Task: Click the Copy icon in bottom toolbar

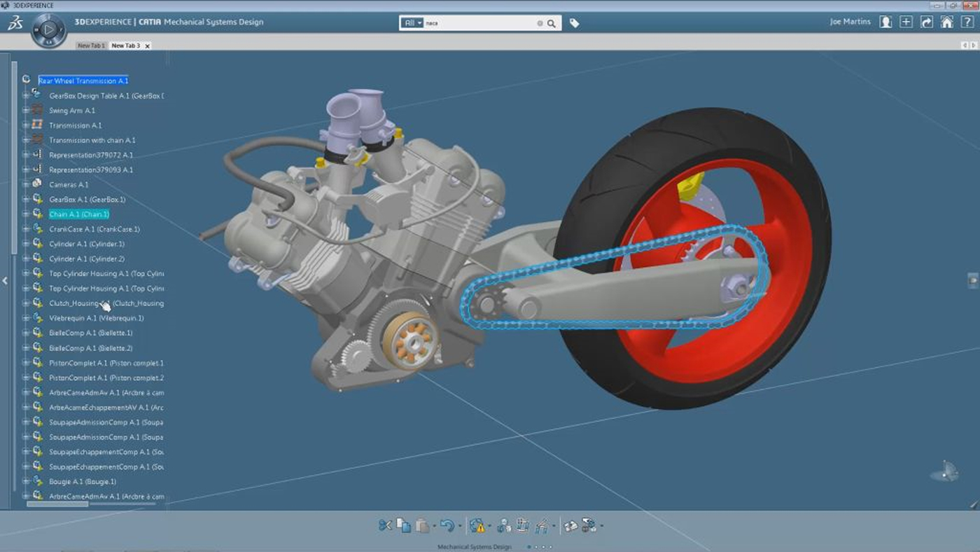Action: pyautogui.click(x=403, y=525)
